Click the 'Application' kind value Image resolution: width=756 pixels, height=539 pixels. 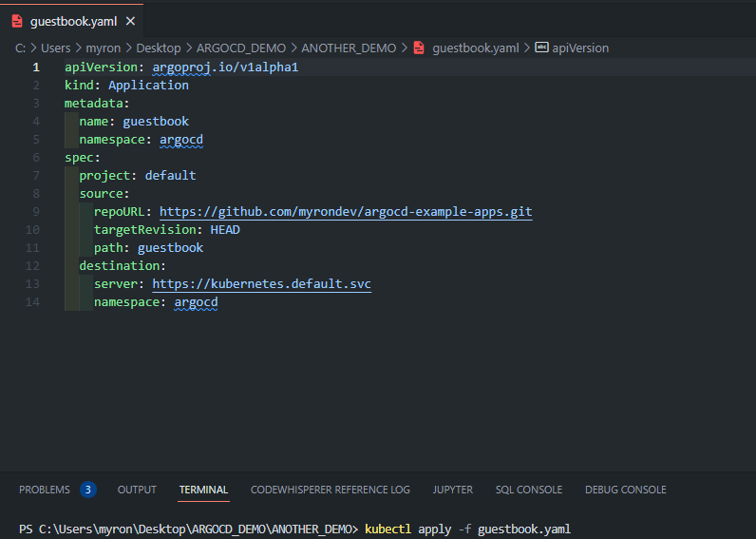[x=148, y=85]
